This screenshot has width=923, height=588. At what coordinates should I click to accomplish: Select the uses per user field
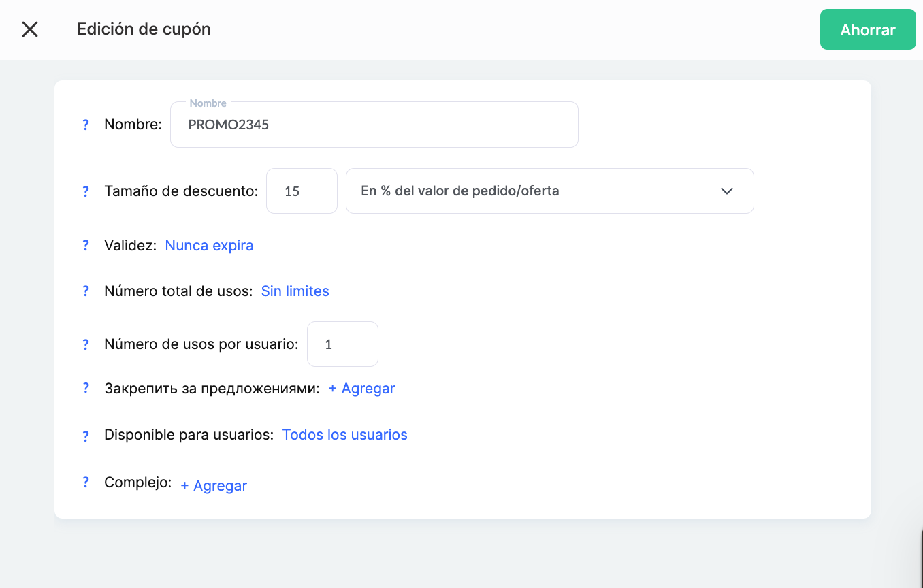point(342,344)
